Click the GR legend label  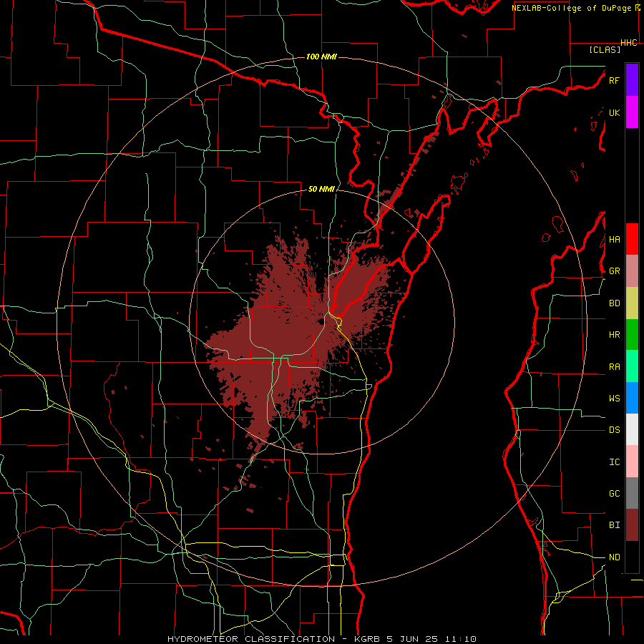614,271
